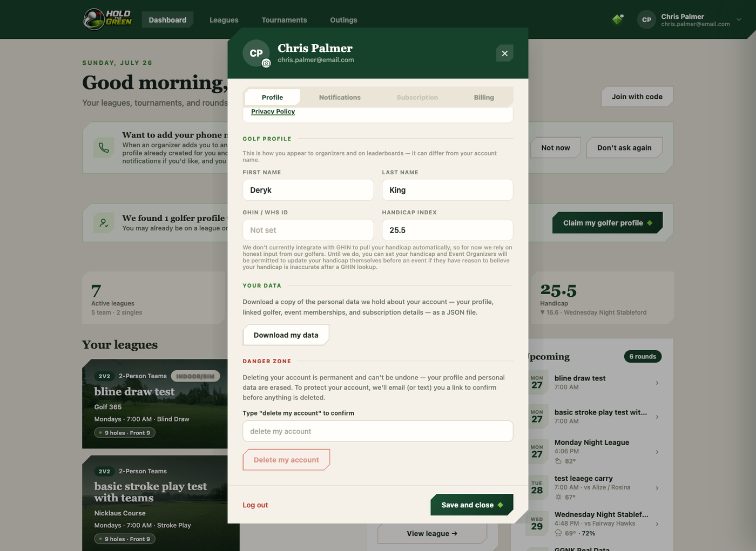Screen dimensions: 756x551
Task: Open Outings in top navigation
Action: (343, 20)
